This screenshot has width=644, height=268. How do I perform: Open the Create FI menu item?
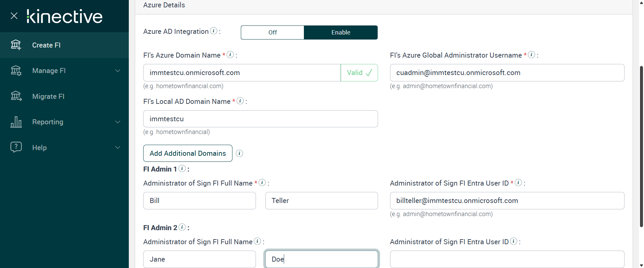(46, 45)
